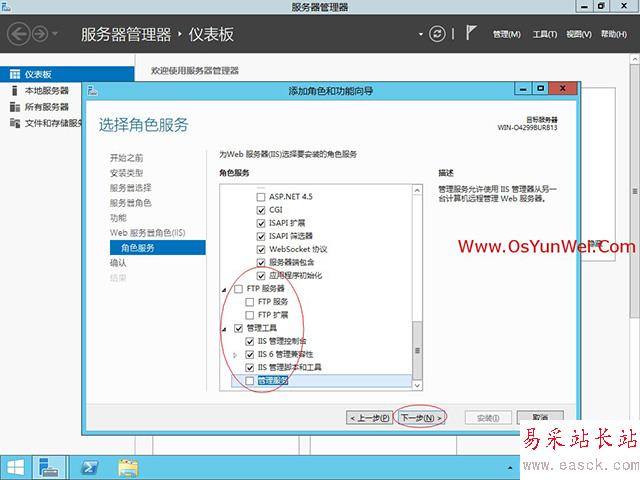Viewport: 640px width, 480px height.
Task: Uncheck the ISAPI 筛选器 checkbox
Action: 261,236
